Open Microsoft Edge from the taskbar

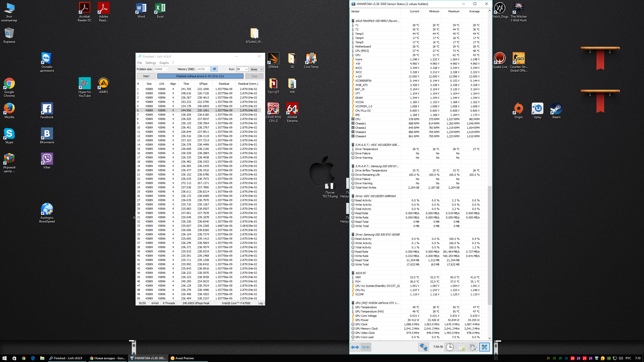(x=33, y=358)
